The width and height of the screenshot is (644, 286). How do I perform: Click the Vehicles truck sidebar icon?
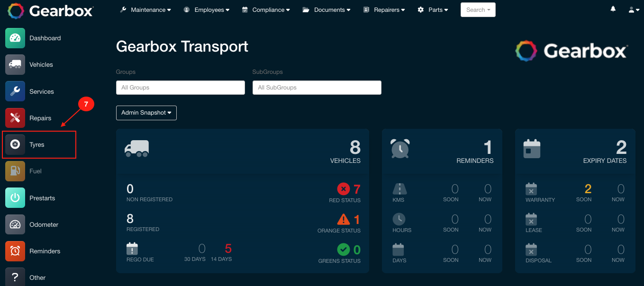(15, 64)
